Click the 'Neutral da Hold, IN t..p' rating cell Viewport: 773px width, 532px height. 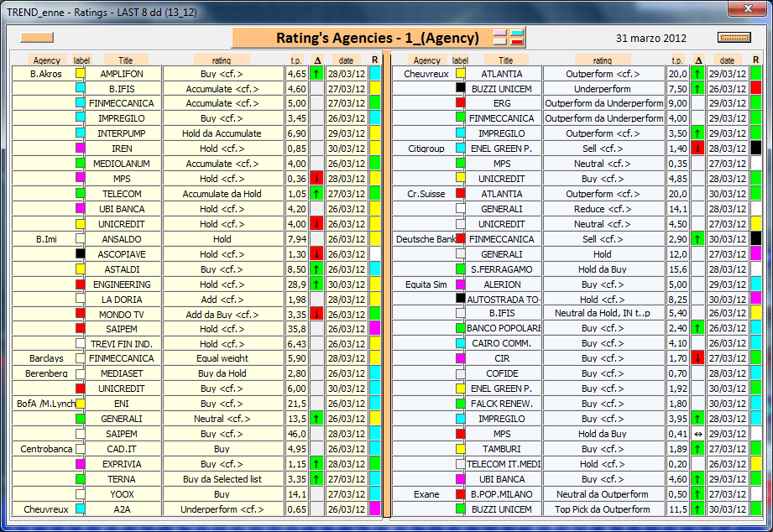(x=603, y=313)
